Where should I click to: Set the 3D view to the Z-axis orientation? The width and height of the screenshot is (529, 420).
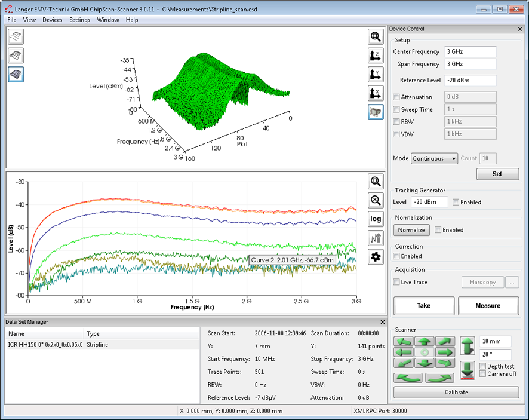pos(376,56)
